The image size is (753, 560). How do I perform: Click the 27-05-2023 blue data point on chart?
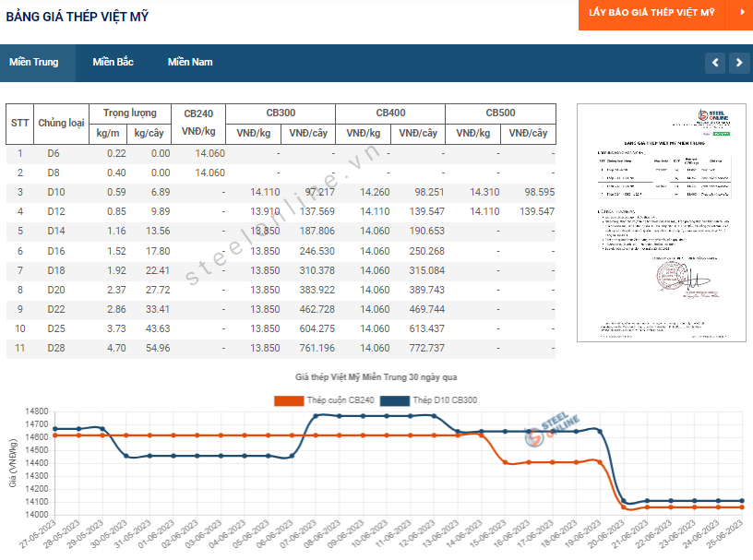click(55, 429)
